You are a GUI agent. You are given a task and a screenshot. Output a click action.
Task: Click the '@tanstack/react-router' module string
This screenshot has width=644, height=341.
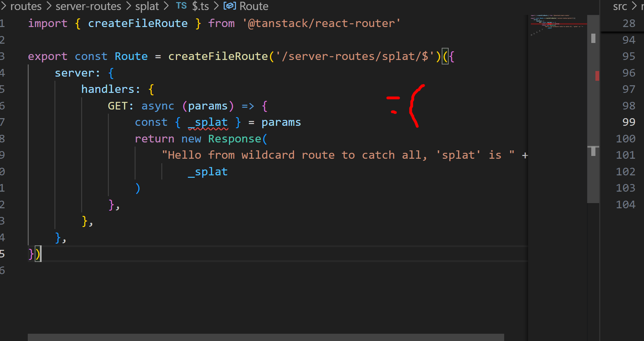(321, 23)
